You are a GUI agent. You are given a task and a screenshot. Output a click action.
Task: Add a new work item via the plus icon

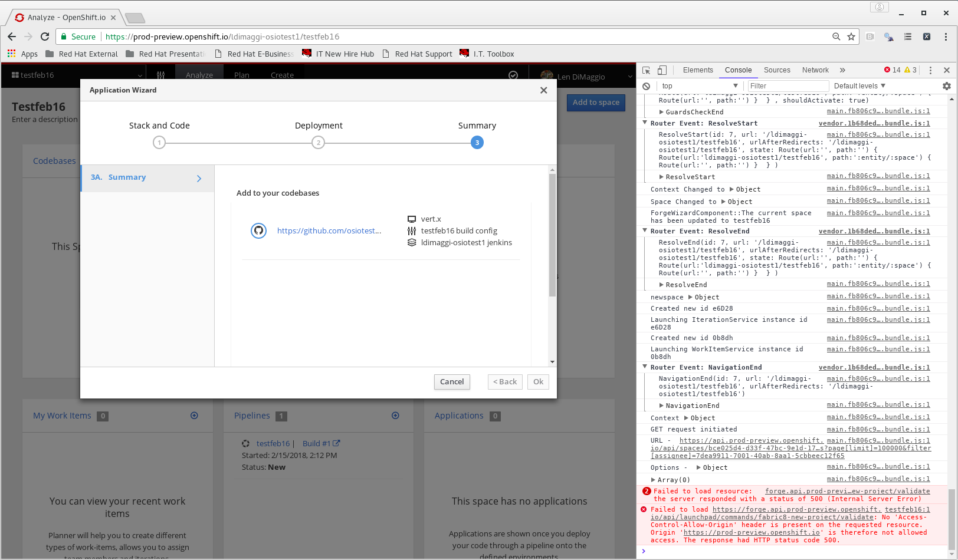pos(194,416)
